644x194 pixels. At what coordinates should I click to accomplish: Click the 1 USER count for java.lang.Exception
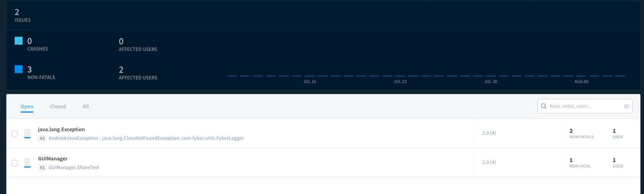pyautogui.click(x=617, y=134)
